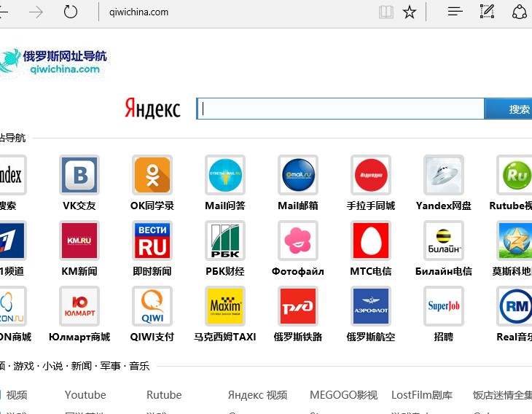Open the VK交友 icon
The image size is (532, 414).
point(79,175)
